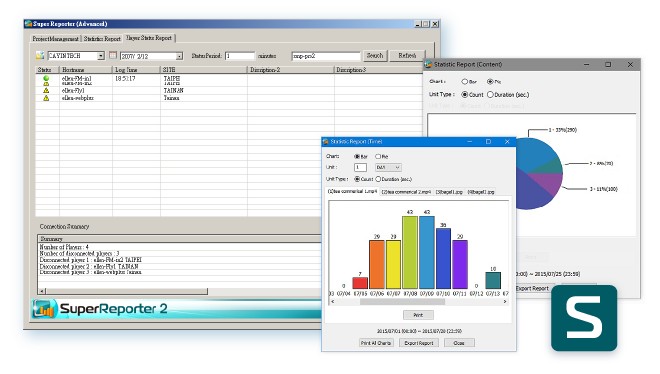Click the Refresh button
660x374 pixels.
pyautogui.click(x=407, y=56)
